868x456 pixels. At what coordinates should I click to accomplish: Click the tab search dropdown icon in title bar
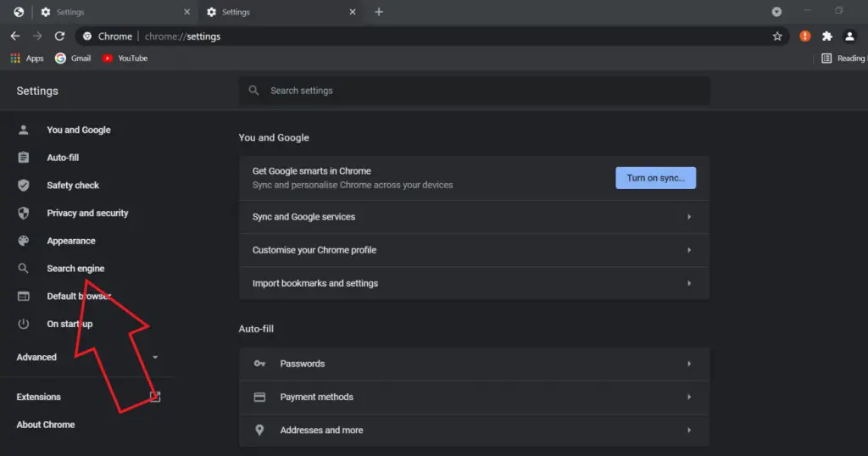(776, 12)
